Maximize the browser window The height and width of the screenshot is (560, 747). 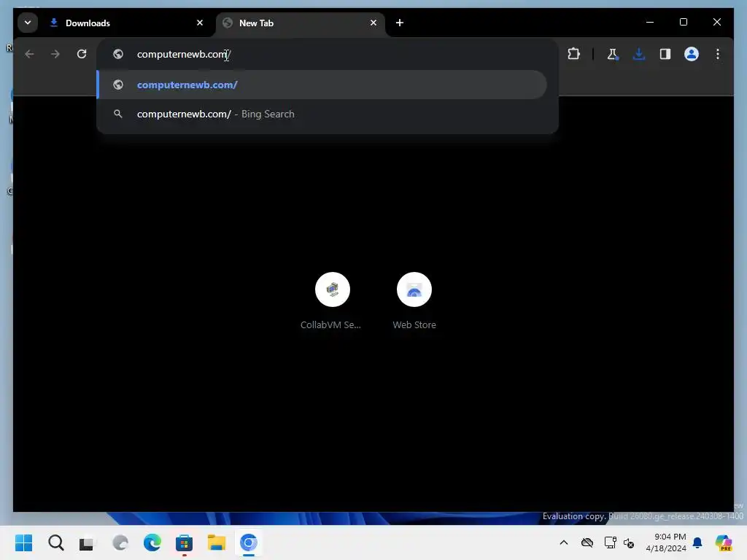click(x=683, y=22)
